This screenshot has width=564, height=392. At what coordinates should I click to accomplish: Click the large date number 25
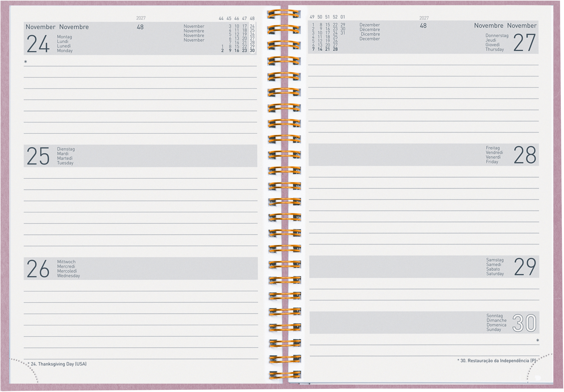tap(38, 156)
